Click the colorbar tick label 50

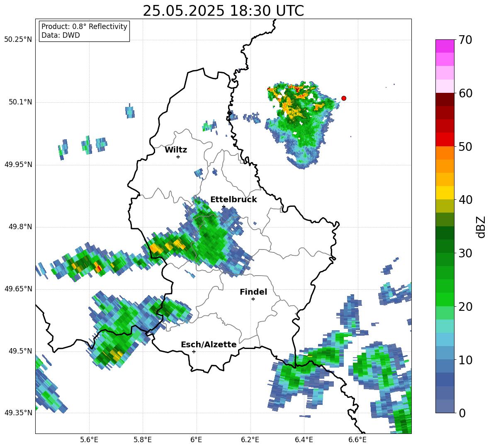tap(465, 147)
